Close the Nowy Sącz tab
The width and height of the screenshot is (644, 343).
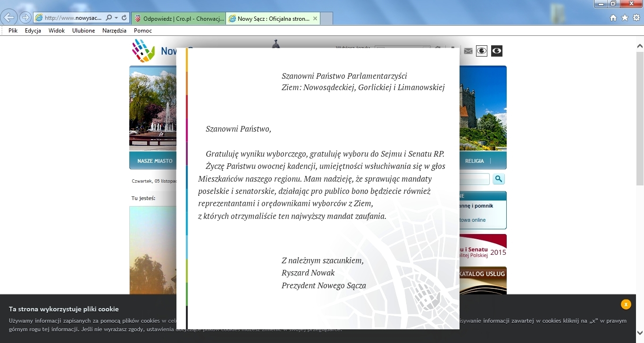click(x=315, y=18)
